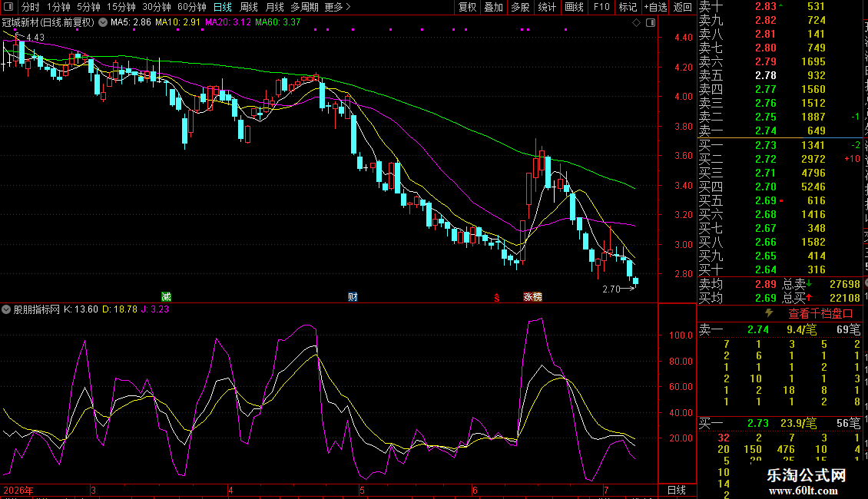Click the 4.43 high price label
The width and height of the screenshot is (868, 499).
pyautogui.click(x=35, y=38)
